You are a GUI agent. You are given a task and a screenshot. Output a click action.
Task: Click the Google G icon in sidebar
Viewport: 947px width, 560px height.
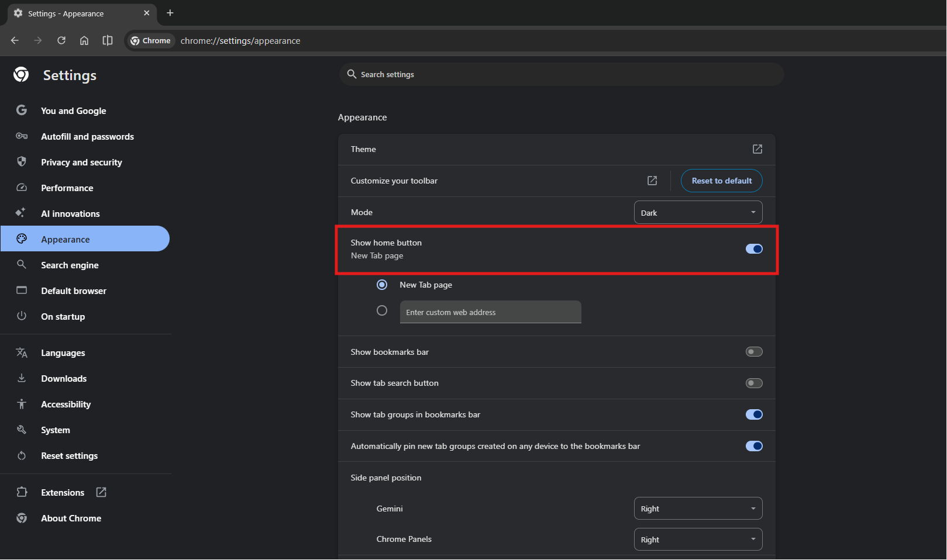[22, 110]
